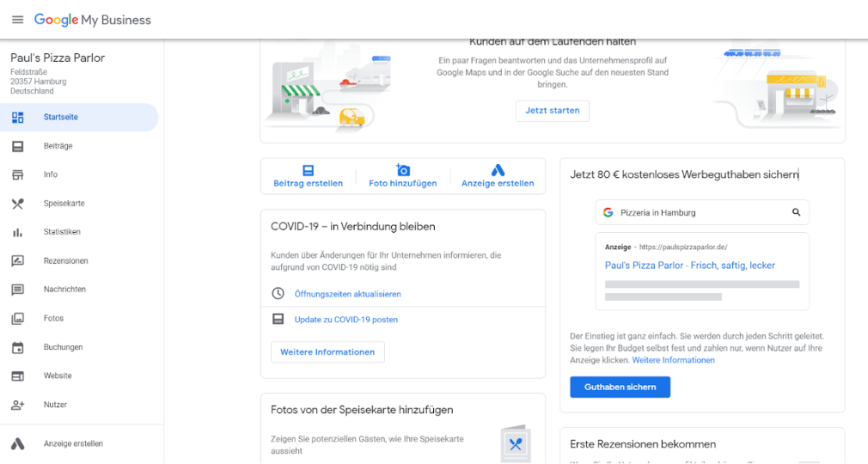The width and height of the screenshot is (868, 464).
Task: Click the heading COVID-19 – in Verbindung bleiben
Action: click(x=352, y=227)
